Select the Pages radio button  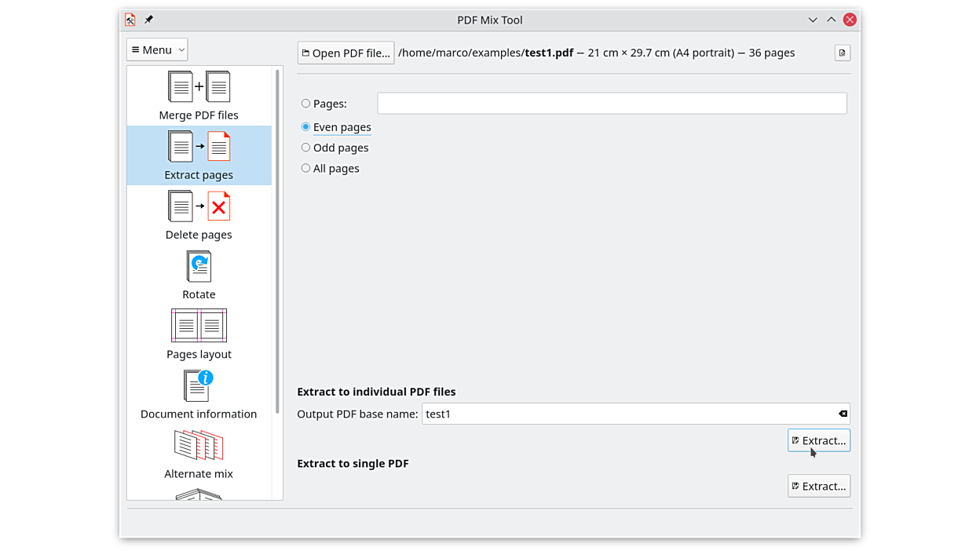click(x=306, y=104)
